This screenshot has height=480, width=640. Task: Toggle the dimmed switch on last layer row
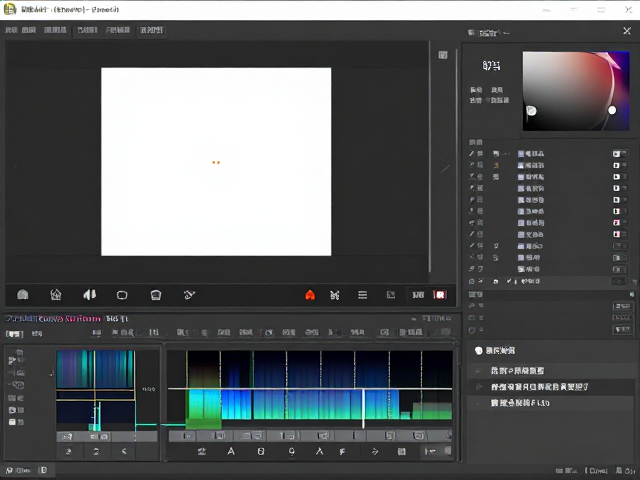619,281
